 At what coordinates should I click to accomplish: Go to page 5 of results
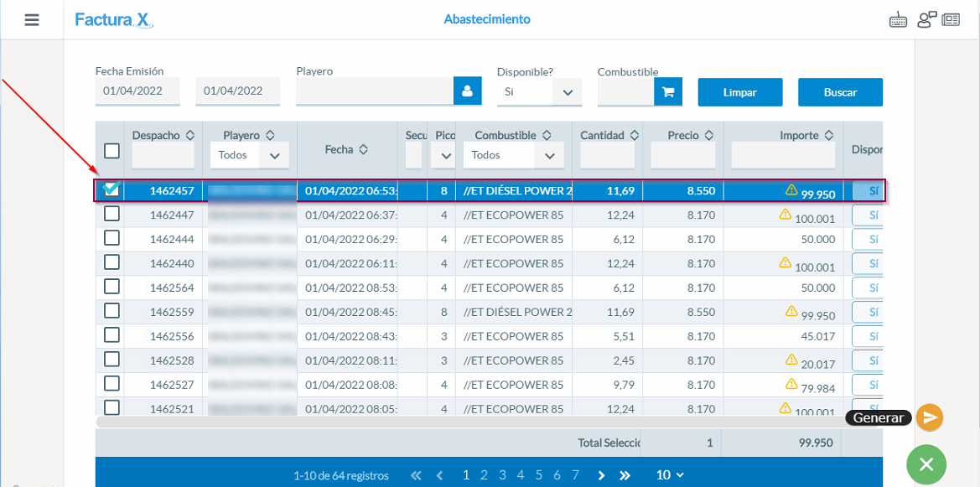tap(539, 476)
